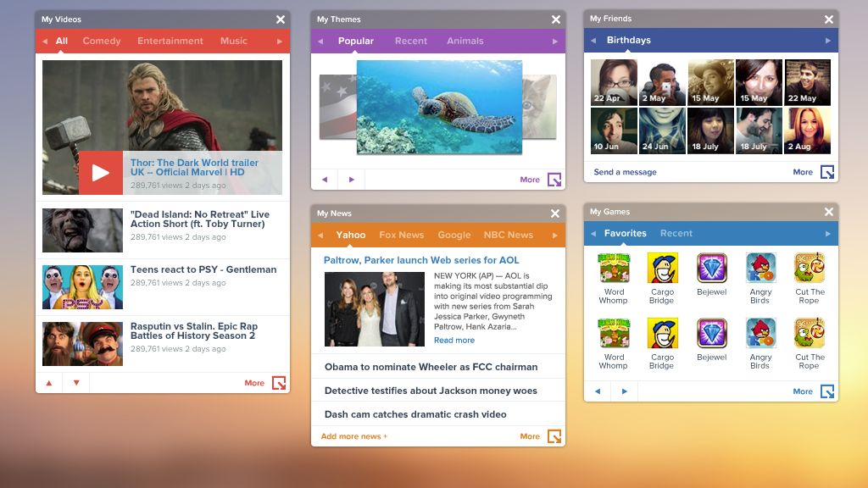Switch to the Fox News tab
Image resolution: width=868 pixels, height=488 pixels.
(401, 236)
